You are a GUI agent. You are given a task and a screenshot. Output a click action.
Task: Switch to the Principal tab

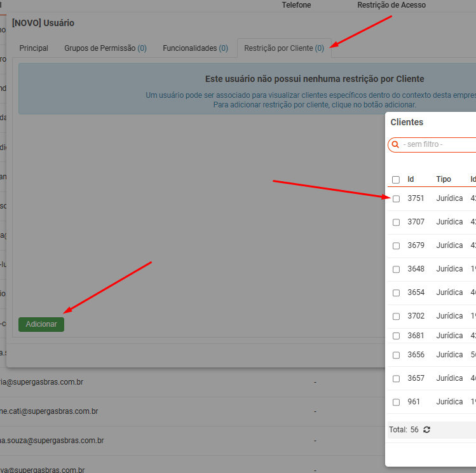(34, 48)
